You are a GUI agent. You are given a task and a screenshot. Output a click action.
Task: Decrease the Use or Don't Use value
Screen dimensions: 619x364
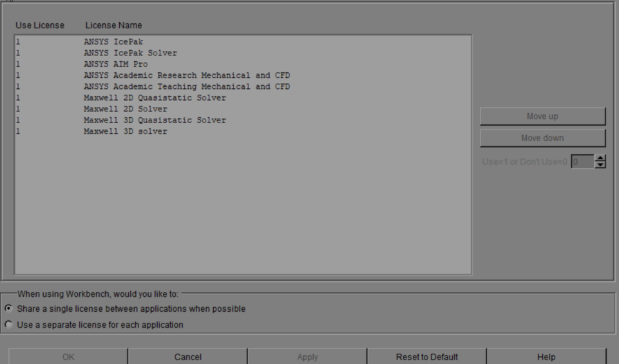(x=600, y=165)
